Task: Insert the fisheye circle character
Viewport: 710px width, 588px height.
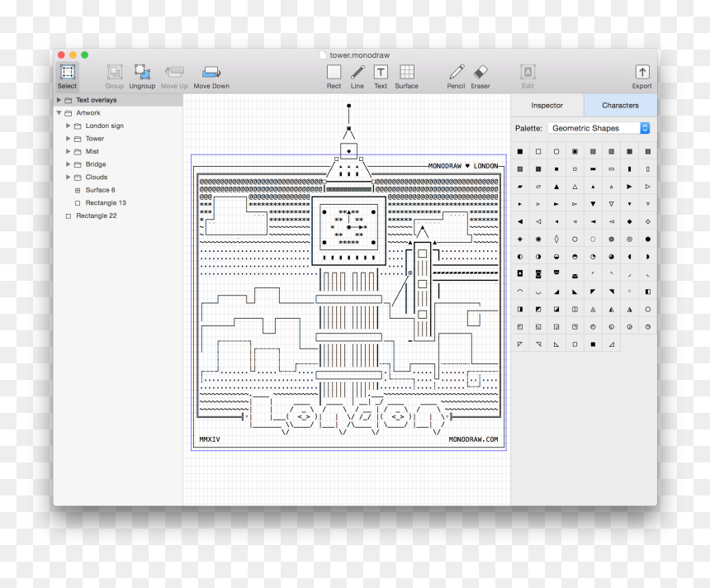Action: (x=538, y=239)
